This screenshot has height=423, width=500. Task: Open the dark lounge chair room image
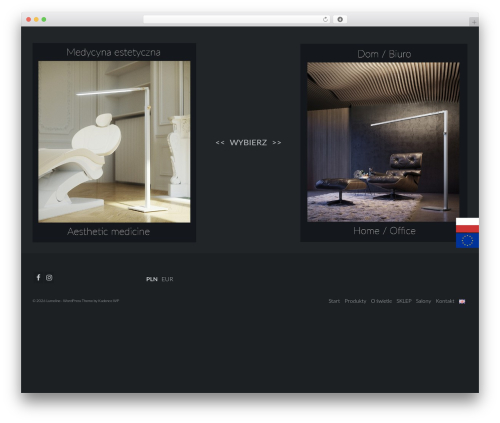(383, 142)
